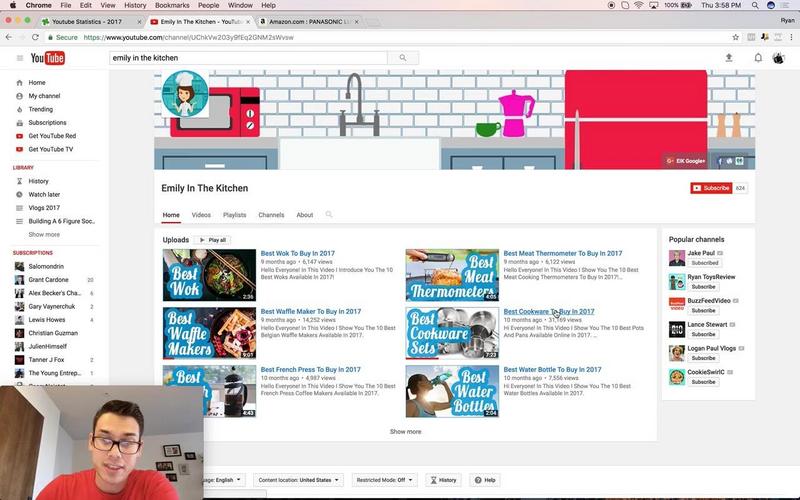Click the Emily In The Kitchen avatar
The height and width of the screenshot is (500, 800).
point(185,94)
